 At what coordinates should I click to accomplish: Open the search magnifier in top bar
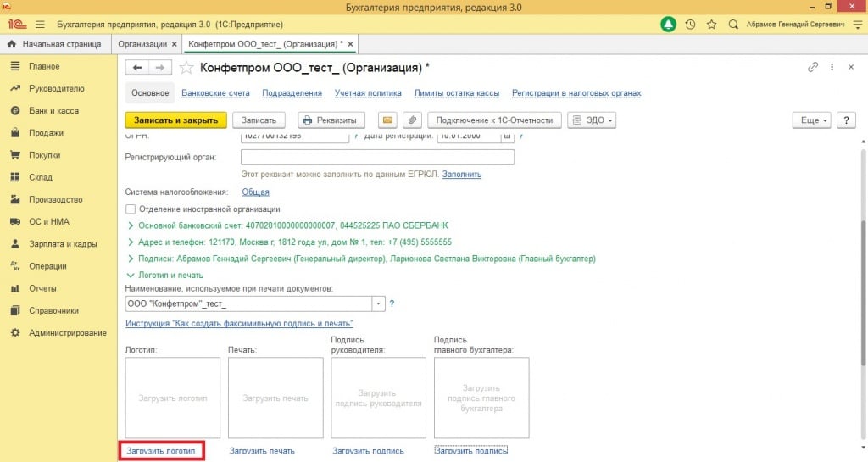click(x=733, y=25)
